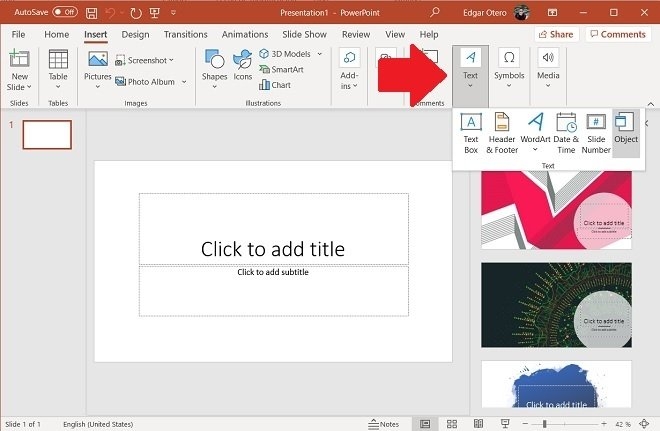Click the Header & Footer icon
The width and height of the screenshot is (660, 431).
point(502,133)
